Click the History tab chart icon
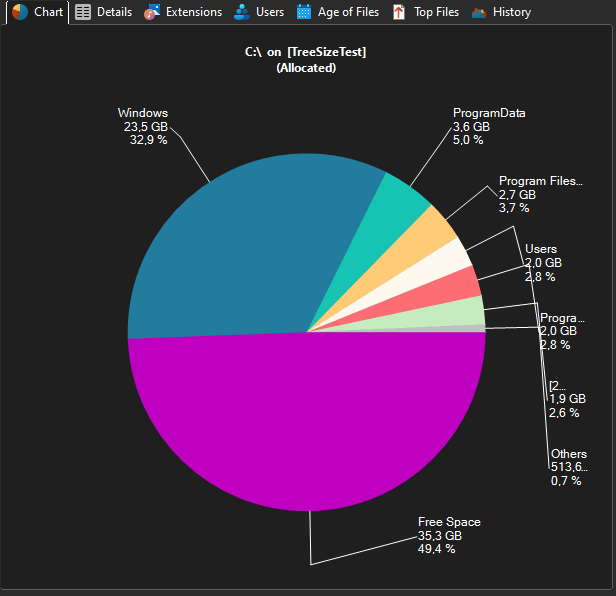This screenshot has width=616, height=596. [x=479, y=12]
